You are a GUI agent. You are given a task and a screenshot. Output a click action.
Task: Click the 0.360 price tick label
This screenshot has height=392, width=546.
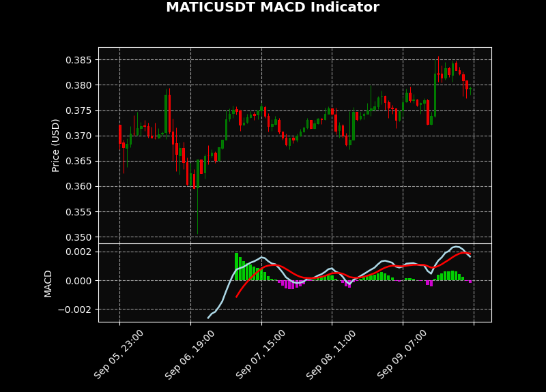[x=78, y=186]
